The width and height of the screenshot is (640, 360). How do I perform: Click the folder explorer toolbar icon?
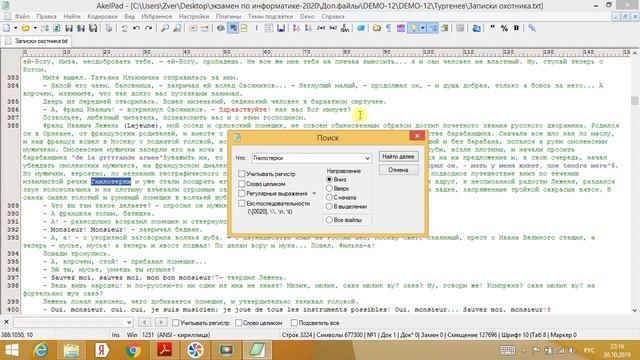[376, 28]
